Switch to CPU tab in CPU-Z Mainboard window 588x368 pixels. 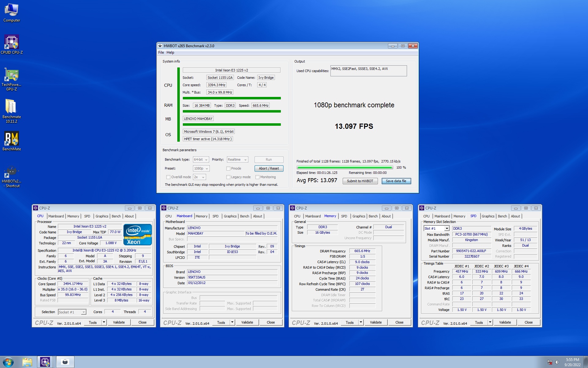(168, 216)
